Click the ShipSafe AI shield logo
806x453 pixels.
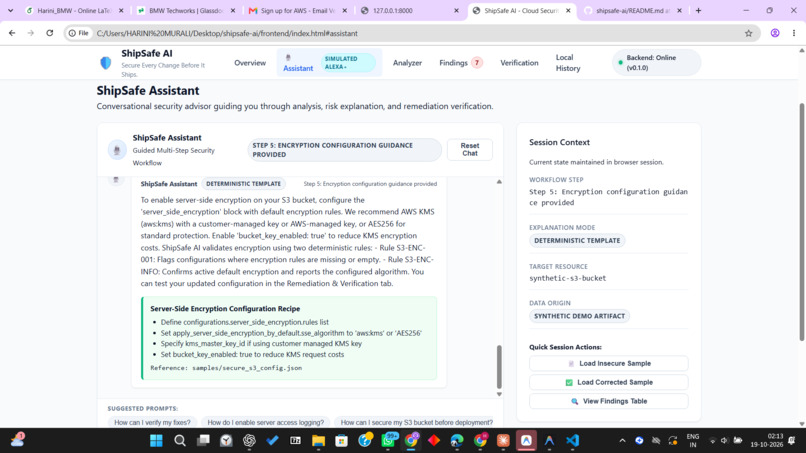pyautogui.click(x=105, y=63)
